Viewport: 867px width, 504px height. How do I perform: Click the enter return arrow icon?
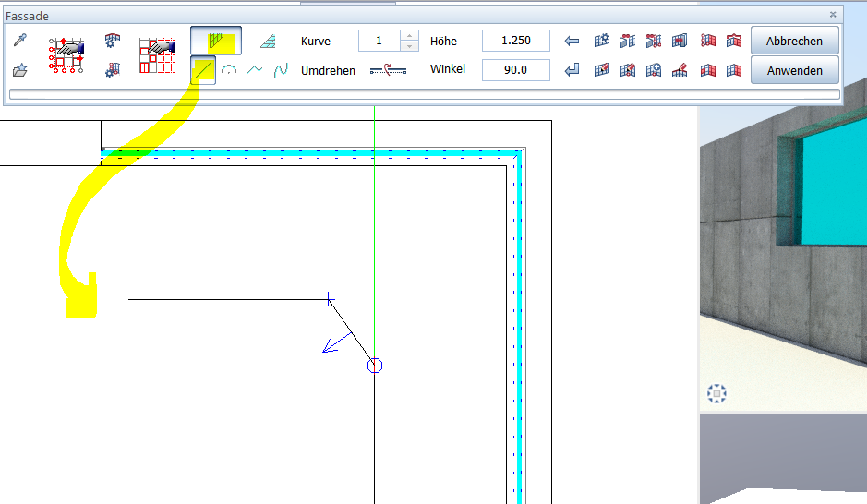[572, 70]
